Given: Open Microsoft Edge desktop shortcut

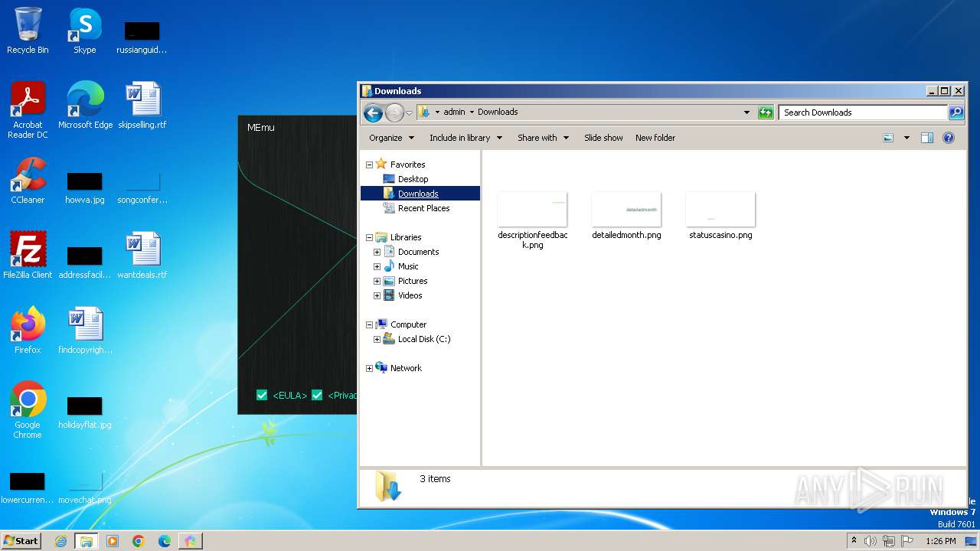Looking at the screenshot, I should click(85, 106).
